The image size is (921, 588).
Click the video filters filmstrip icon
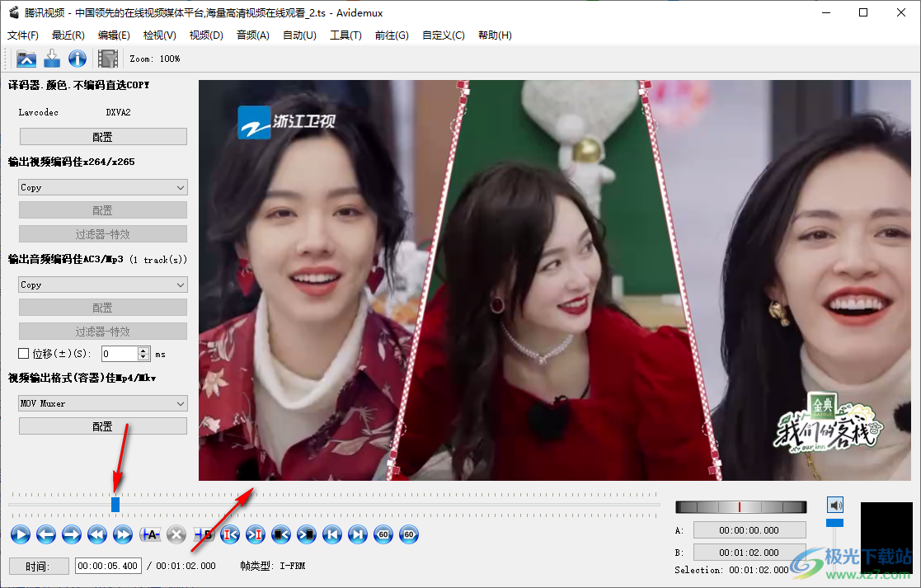point(107,59)
